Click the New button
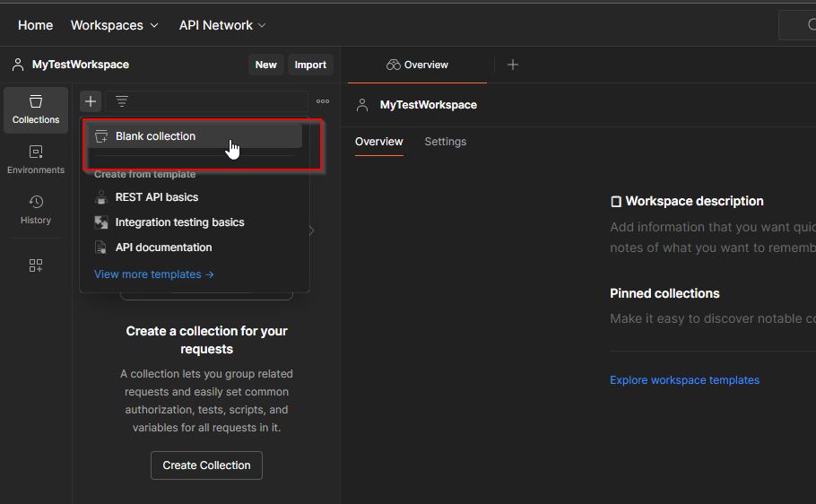 pos(266,65)
